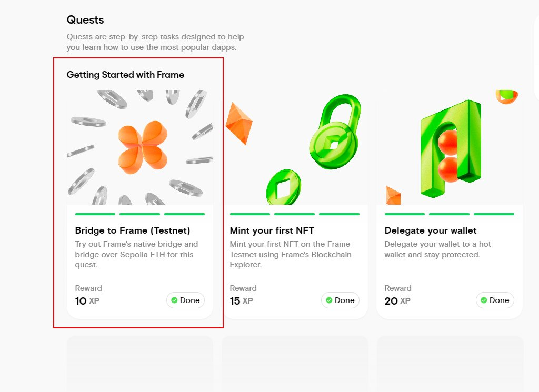Click the green check icon on Bridge quest
This screenshot has height=392, width=539.
pyautogui.click(x=174, y=300)
